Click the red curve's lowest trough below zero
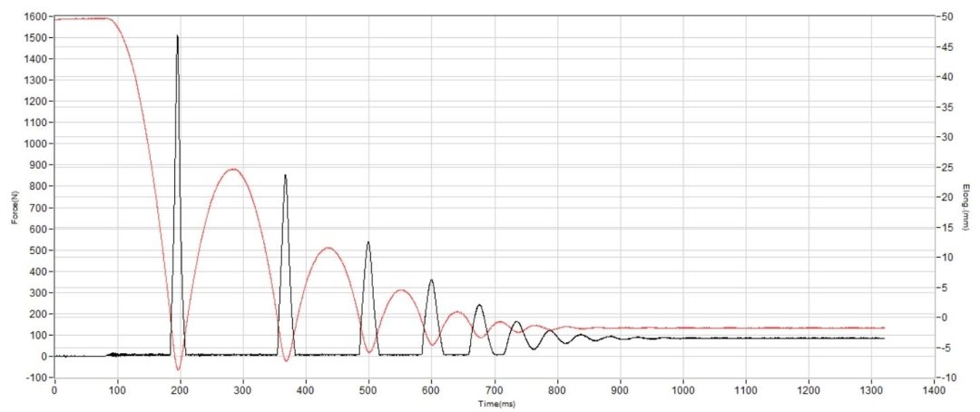 pyautogui.click(x=178, y=368)
